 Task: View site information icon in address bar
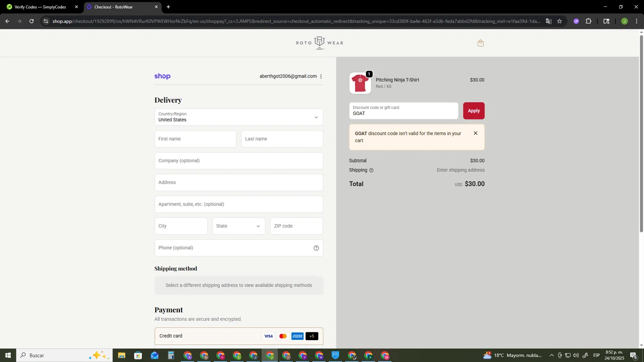click(46, 21)
